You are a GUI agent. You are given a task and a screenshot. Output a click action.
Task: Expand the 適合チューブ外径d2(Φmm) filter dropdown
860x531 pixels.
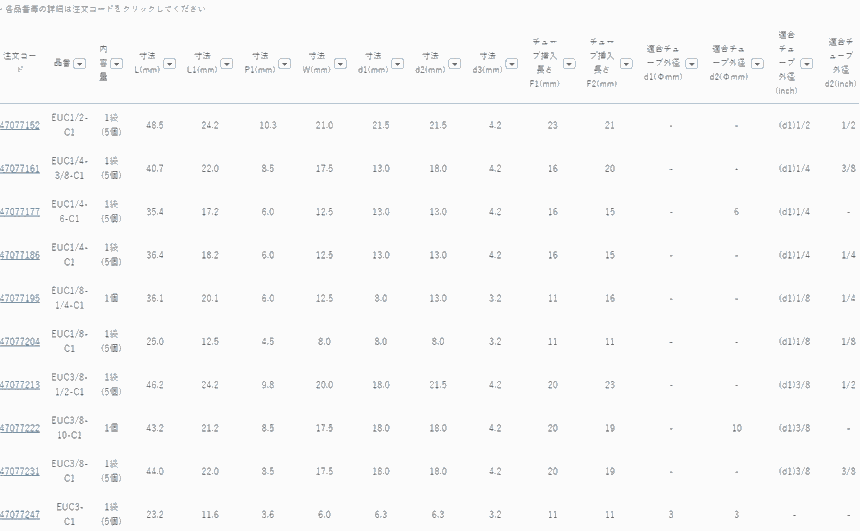pos(756,63)
